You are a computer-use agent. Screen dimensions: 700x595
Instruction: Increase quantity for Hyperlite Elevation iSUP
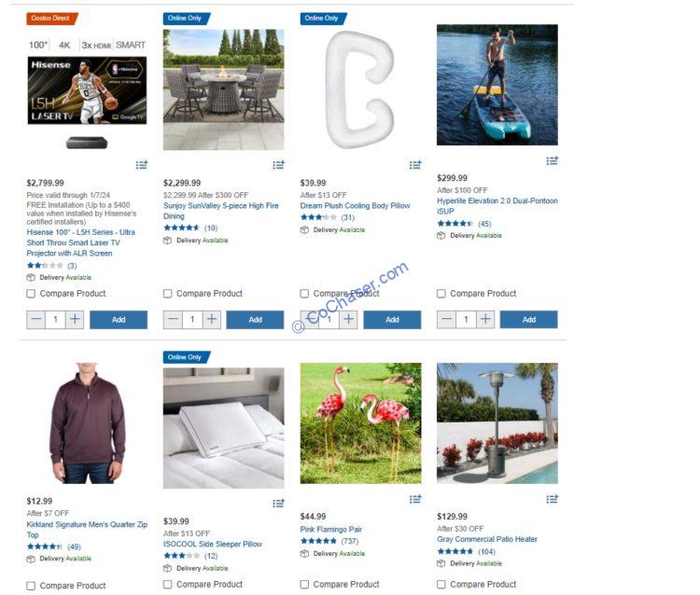(485, 319)
